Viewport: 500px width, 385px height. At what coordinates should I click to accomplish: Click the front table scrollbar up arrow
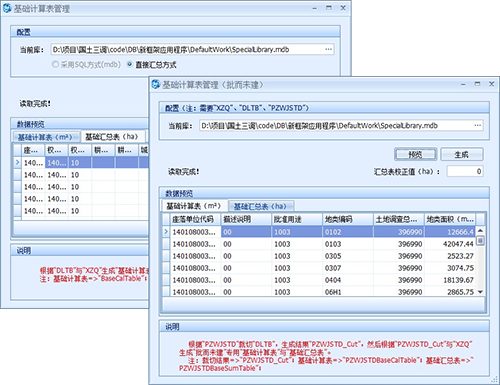pos(480,230)
